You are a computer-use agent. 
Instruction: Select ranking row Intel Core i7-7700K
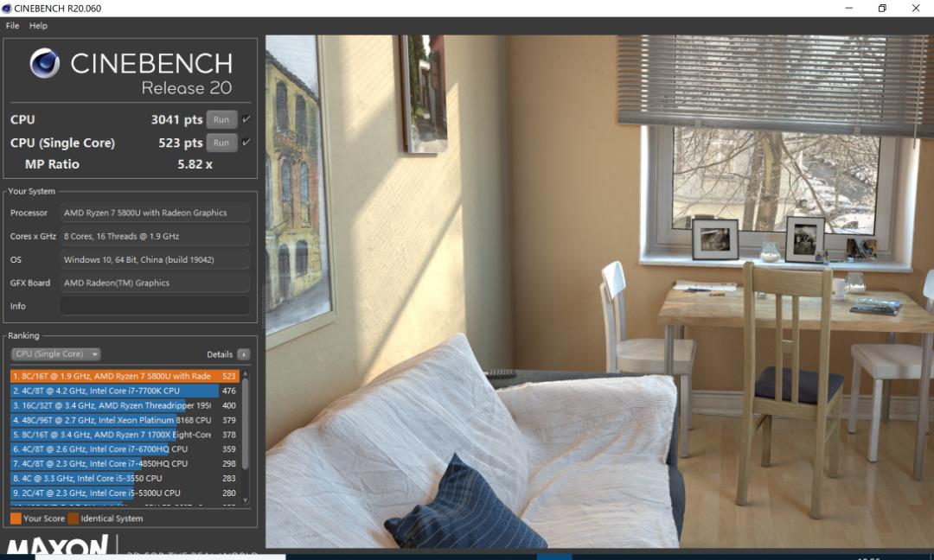[125, 391]
